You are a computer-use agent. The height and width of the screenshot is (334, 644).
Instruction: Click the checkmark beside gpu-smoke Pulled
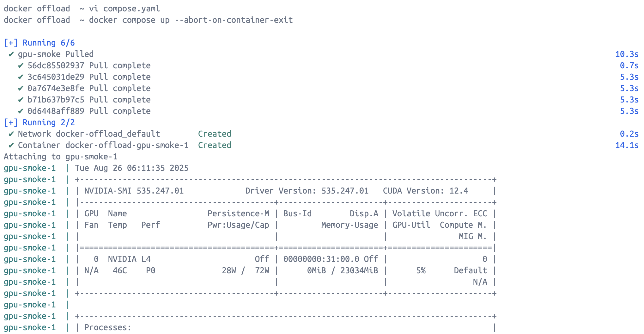point(11,54)
